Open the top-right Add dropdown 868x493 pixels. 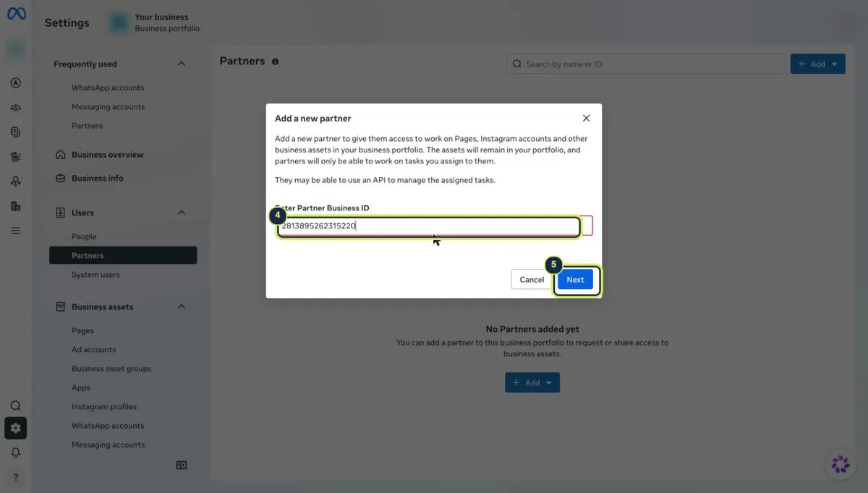817,64
